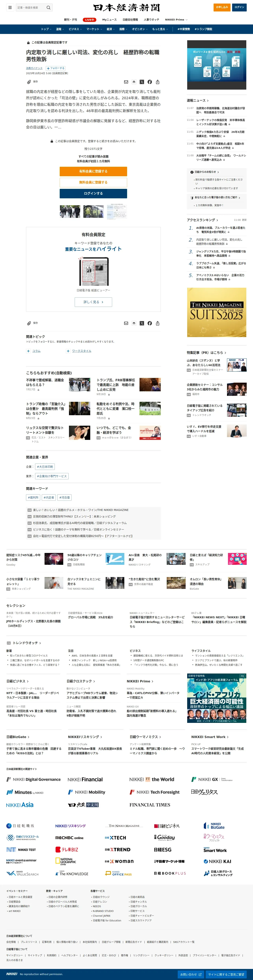The height and width of the screenshot is (980, 253).
Task: Open the LIVE中 badge
Action: tap(90, 20)
